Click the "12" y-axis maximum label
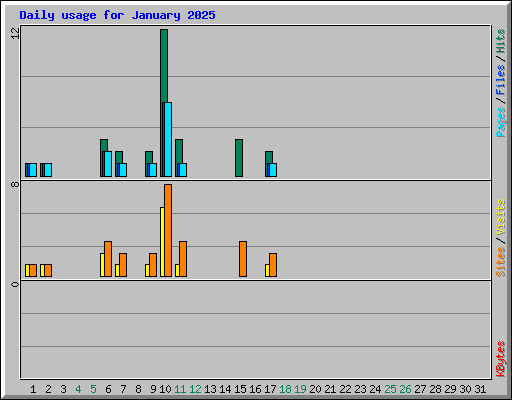The image size is (512, 400). [x=15, y=33]
